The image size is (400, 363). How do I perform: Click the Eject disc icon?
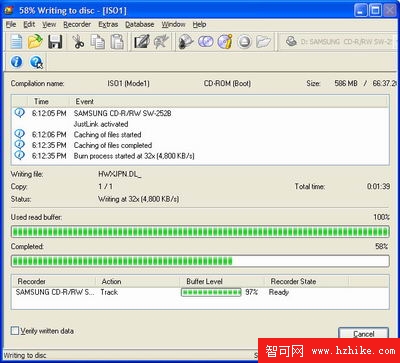pos(245,42)
